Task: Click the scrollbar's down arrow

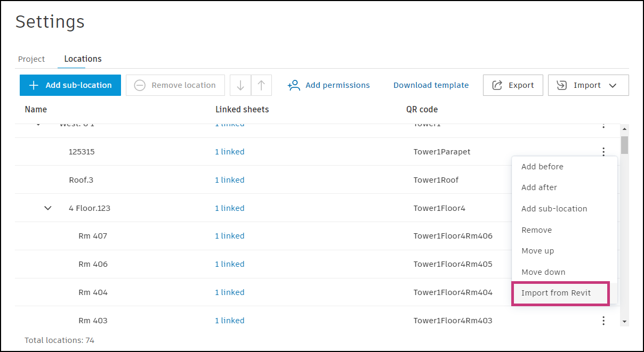Action: (625, 322)
